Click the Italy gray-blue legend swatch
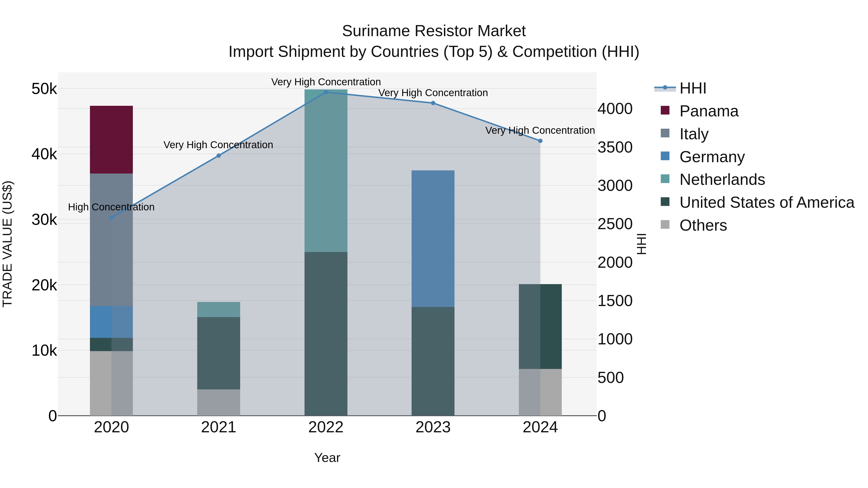The image size is (868, 488). click(x=665, y=133)
